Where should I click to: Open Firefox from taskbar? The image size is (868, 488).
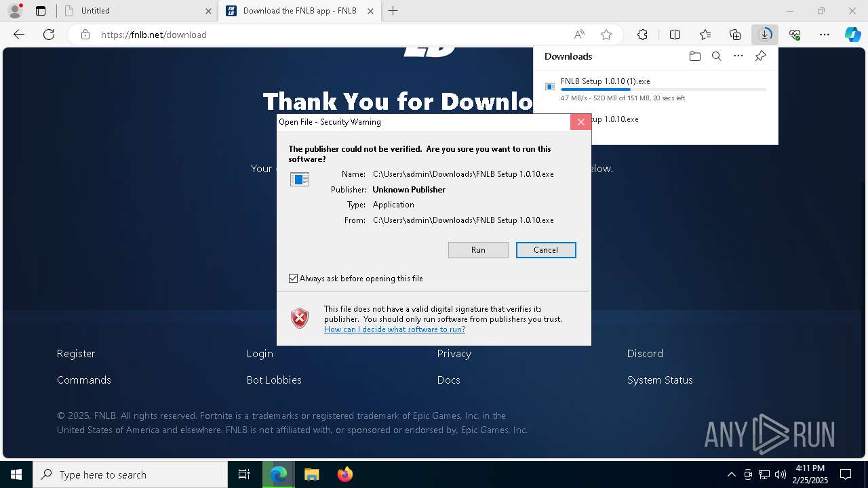coord(345,474)
